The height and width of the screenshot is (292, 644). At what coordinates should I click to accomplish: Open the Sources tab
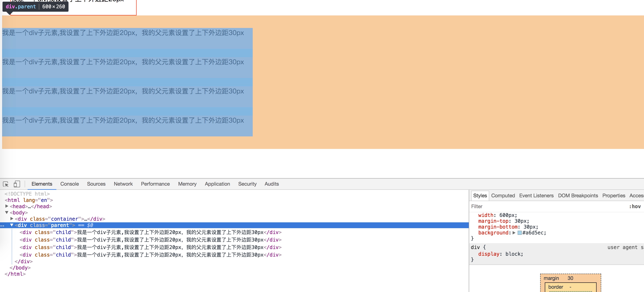96,184
